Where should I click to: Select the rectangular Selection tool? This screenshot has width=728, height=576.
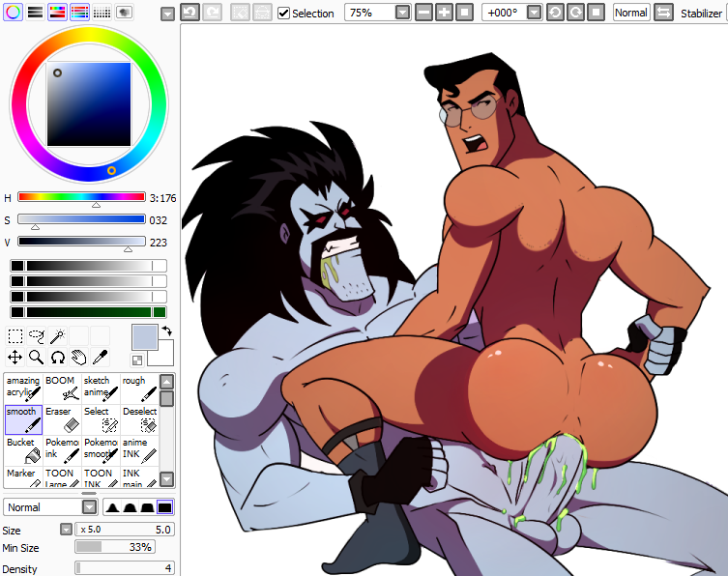[x=15, y=336]
